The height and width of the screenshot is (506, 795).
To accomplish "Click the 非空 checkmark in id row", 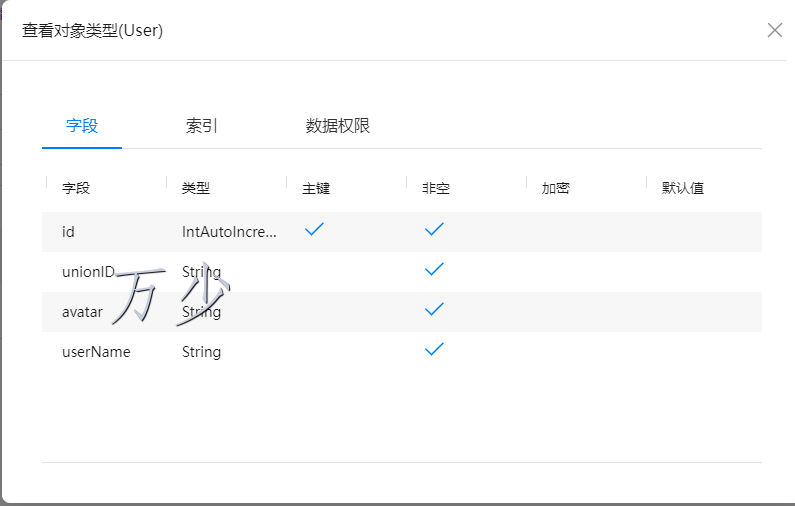I will point(435,230).
